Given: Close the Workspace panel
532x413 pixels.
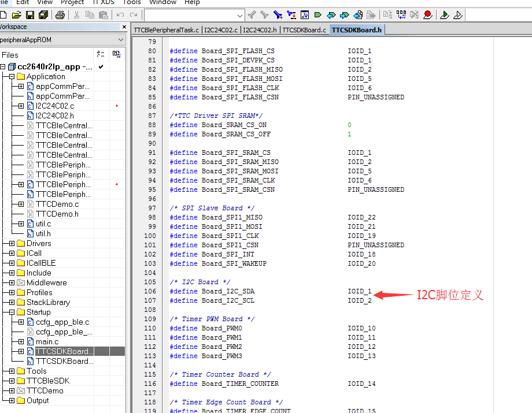Looking at the screenshot, I should tap(124, 27).
